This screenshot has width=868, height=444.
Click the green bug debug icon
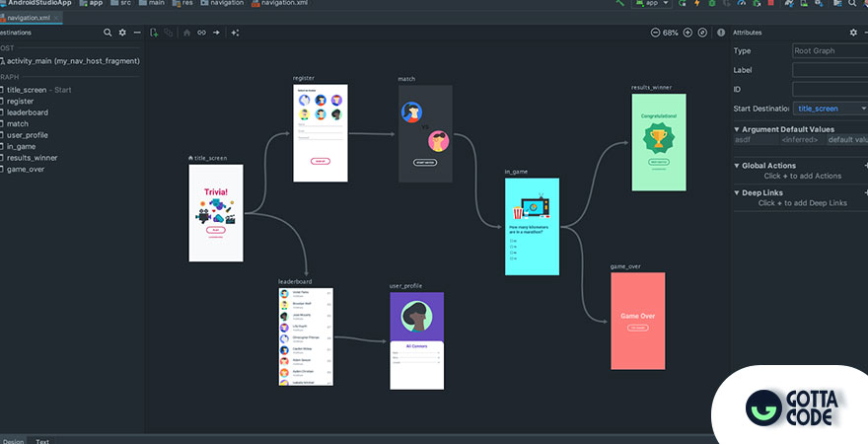(x=712, y=3)
